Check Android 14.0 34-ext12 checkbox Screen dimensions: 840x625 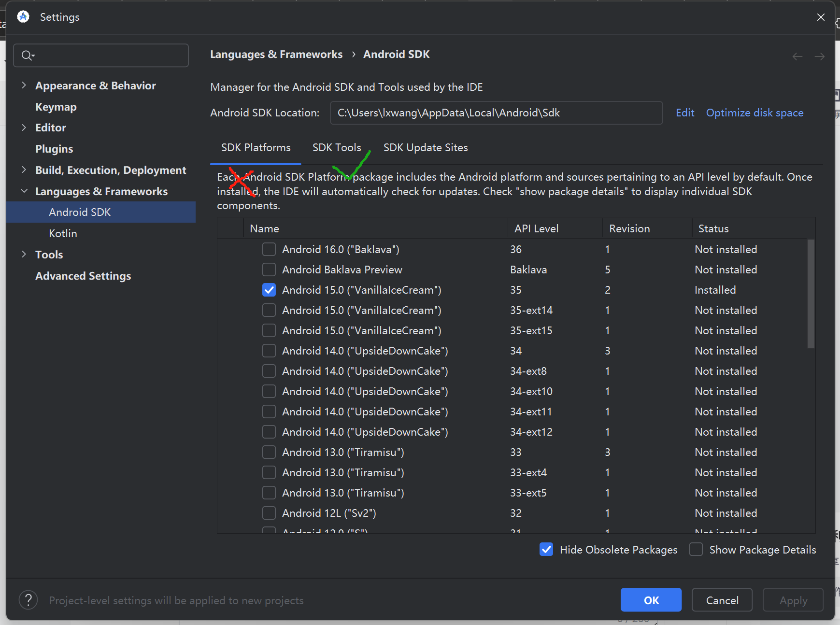[x=269, y=432]
